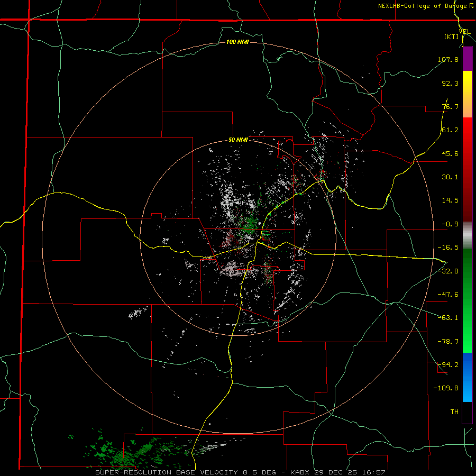Click the 50 NMI range ring label
This screenshot has width=476, height=476.
point(238,140)
